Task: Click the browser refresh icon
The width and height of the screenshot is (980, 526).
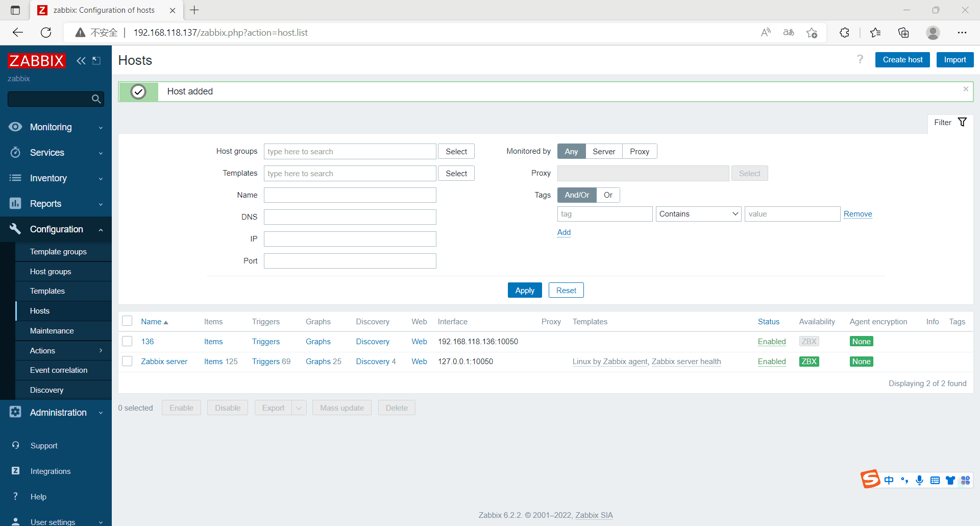Action: (x=46, y=33)
